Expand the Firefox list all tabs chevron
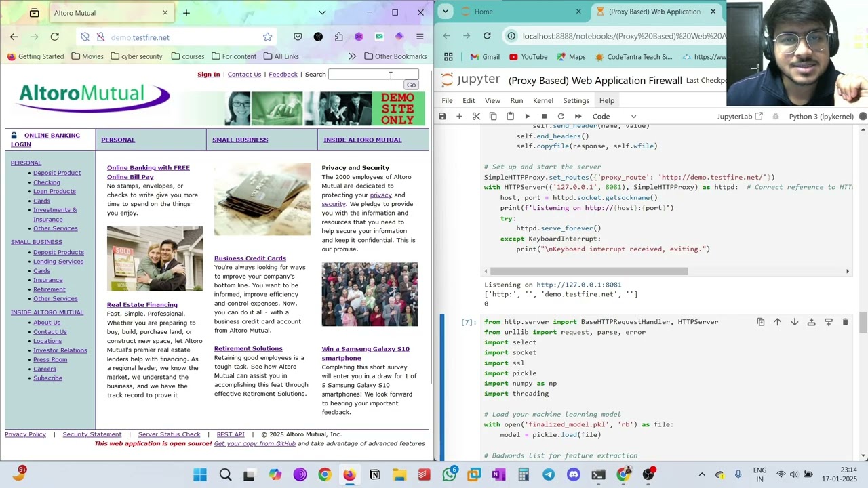Viewport: 868px width, 488px height. pos(322,12)
